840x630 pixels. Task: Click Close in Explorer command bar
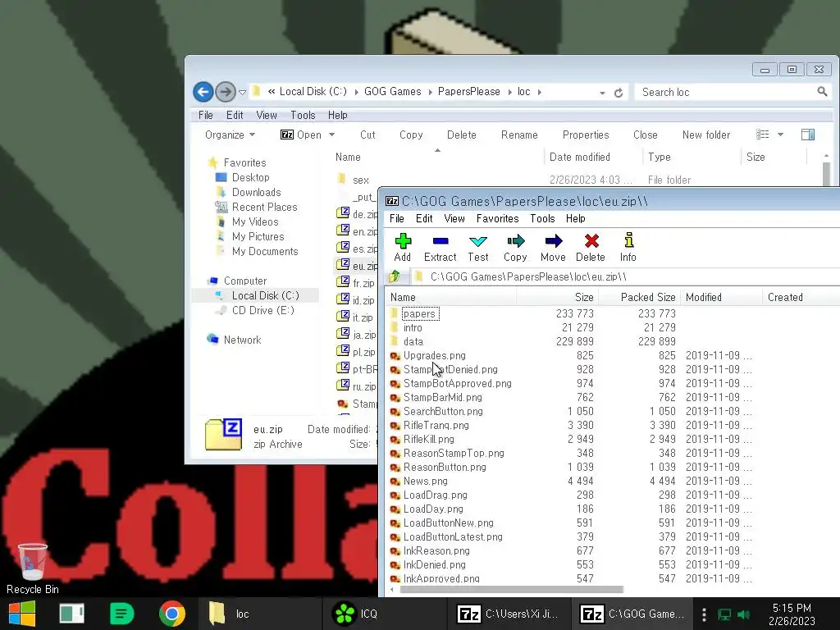646,135
